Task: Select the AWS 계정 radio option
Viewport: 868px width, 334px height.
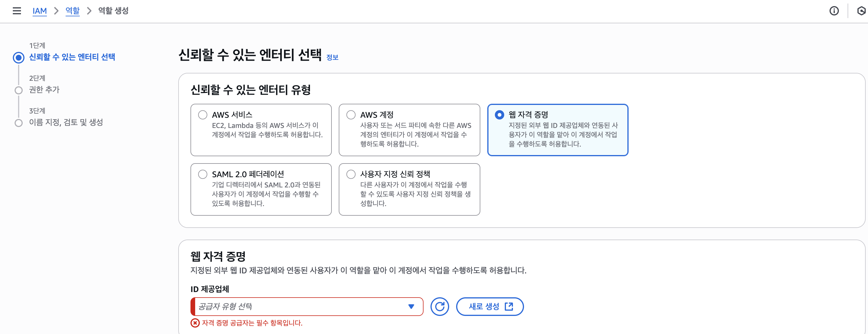Action: click(351, 115)
